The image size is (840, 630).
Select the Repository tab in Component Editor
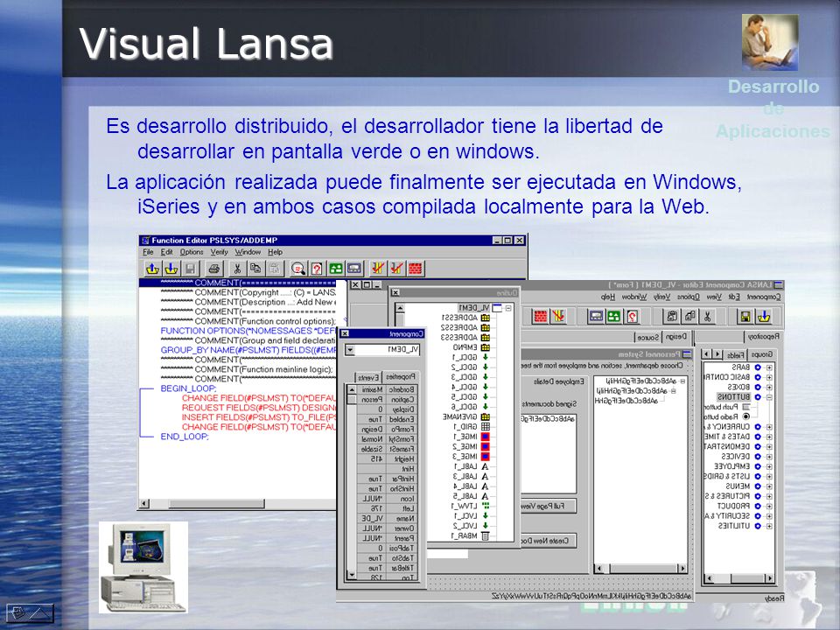point(764,337)
